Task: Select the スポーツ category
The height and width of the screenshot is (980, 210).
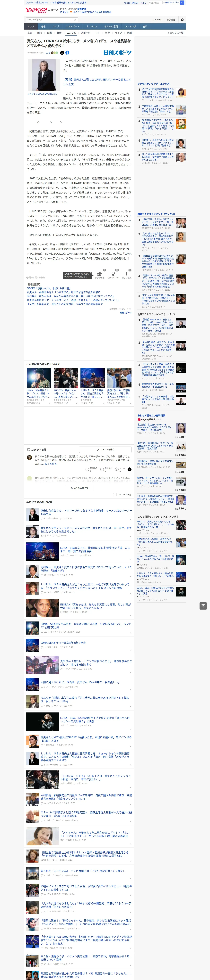Action: pos(86,33)
